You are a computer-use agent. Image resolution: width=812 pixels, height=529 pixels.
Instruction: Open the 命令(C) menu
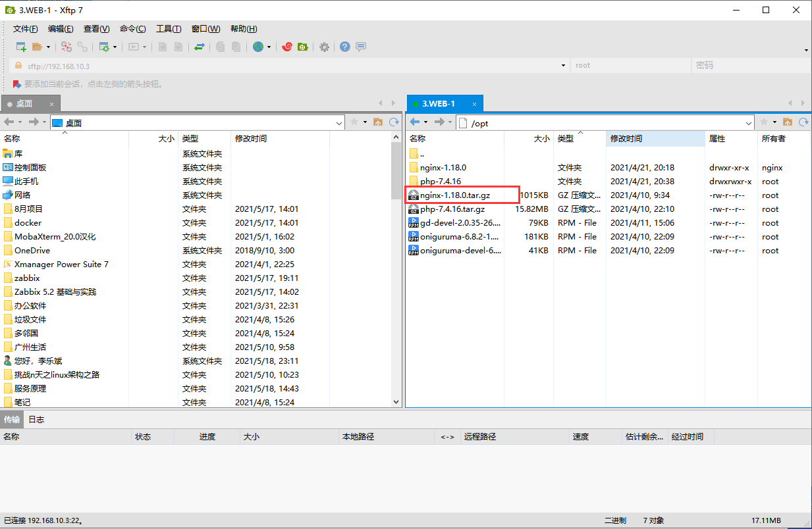click(x=133, y=29)
